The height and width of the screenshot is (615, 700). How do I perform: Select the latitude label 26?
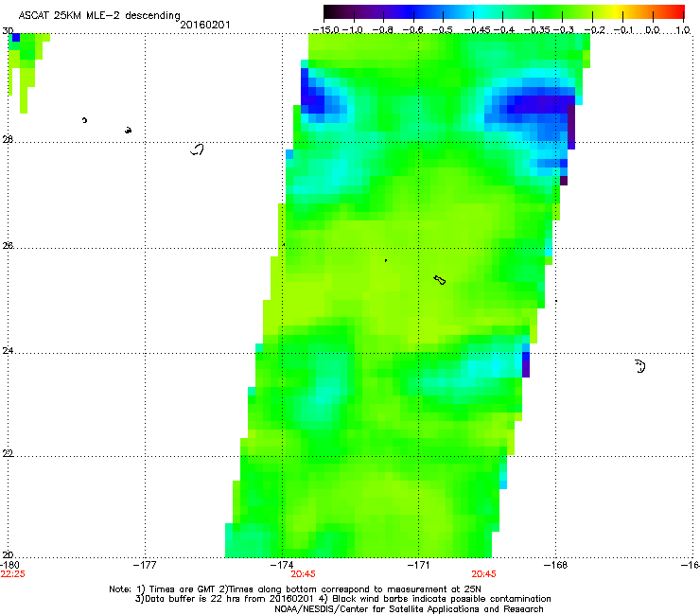click(x=8, y=245)
